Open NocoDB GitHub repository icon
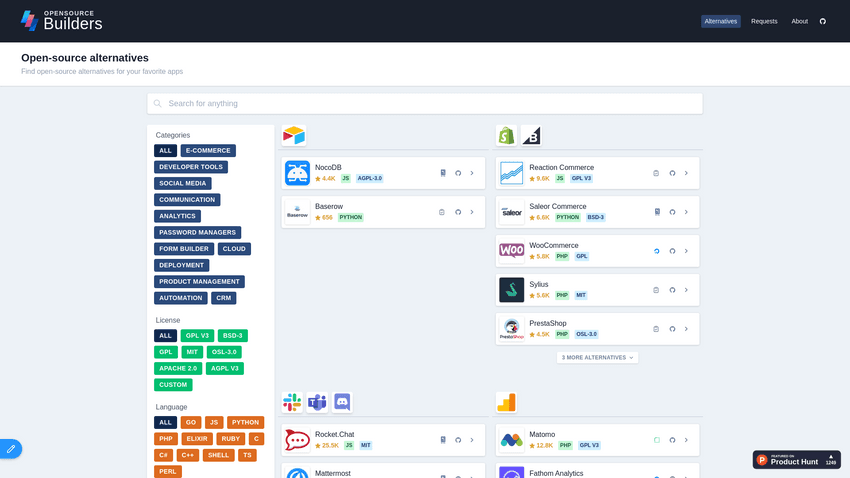Screen dimensions: 850x478 pyautogui.click(x=458, y=173)
